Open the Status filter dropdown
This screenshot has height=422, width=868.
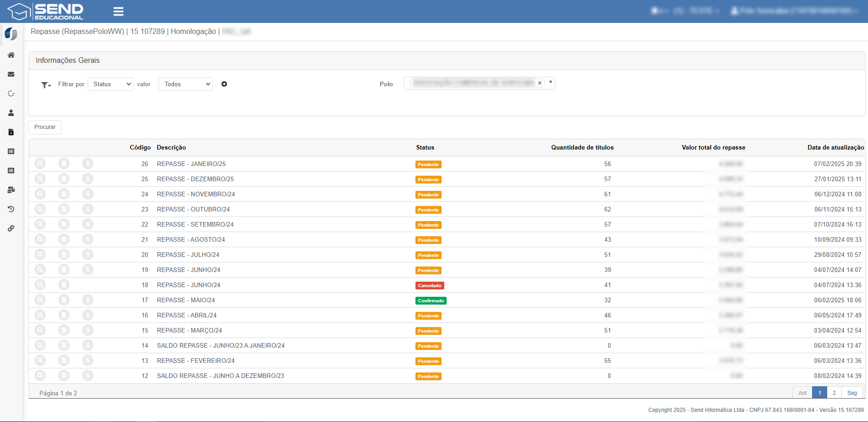(111, 84)
